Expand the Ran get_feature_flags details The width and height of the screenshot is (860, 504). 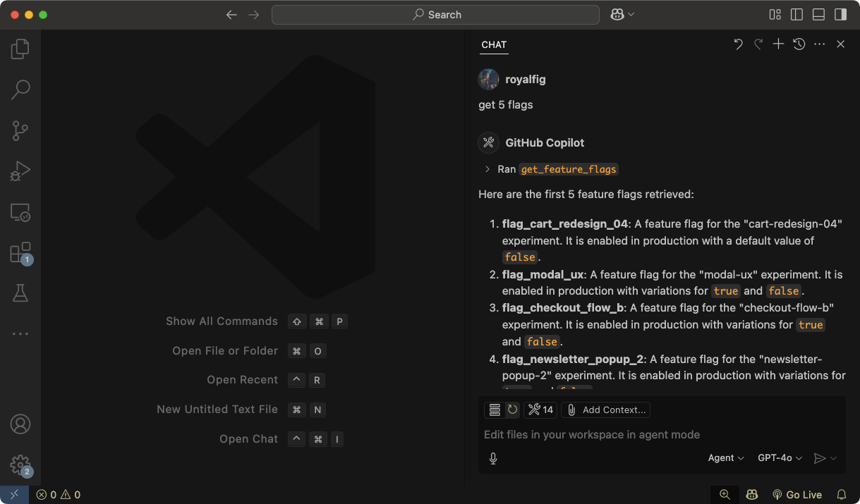pos(487,169)
